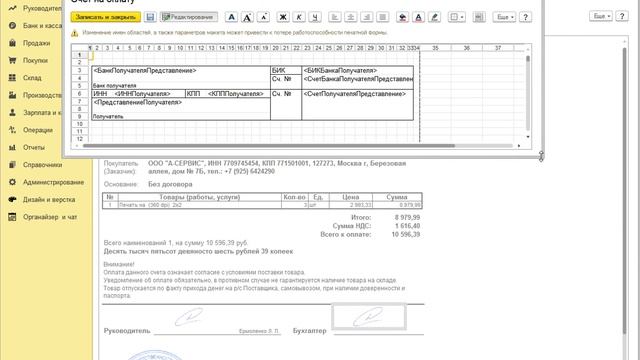The width and height of the screenshot is (640, 360).
Task: Center cell text horizontally
Action: [351, 17]
